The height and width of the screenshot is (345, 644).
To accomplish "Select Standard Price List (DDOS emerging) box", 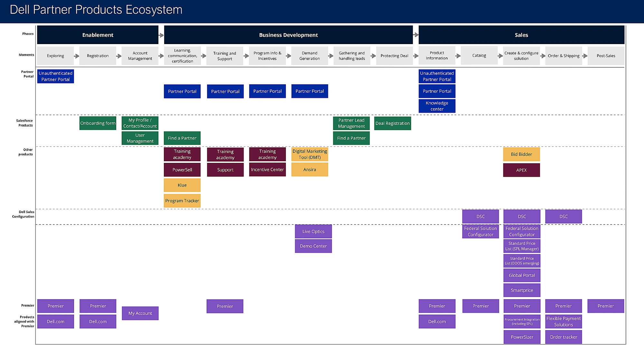I will click(522, 261).
